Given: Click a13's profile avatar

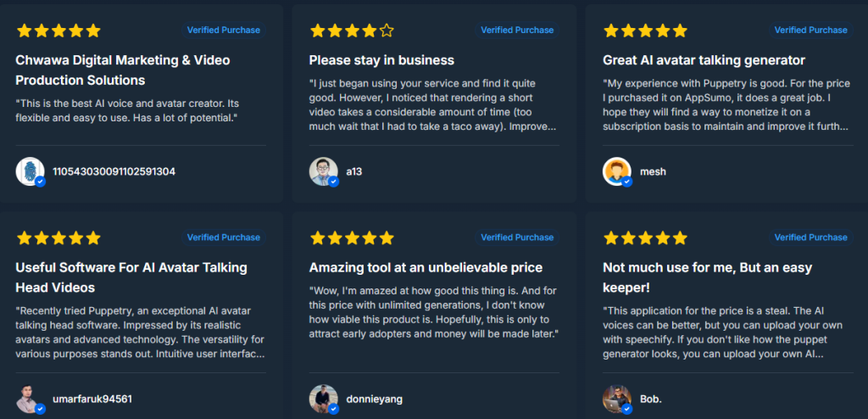Looking at the screenshot, I should coord(323,171).
